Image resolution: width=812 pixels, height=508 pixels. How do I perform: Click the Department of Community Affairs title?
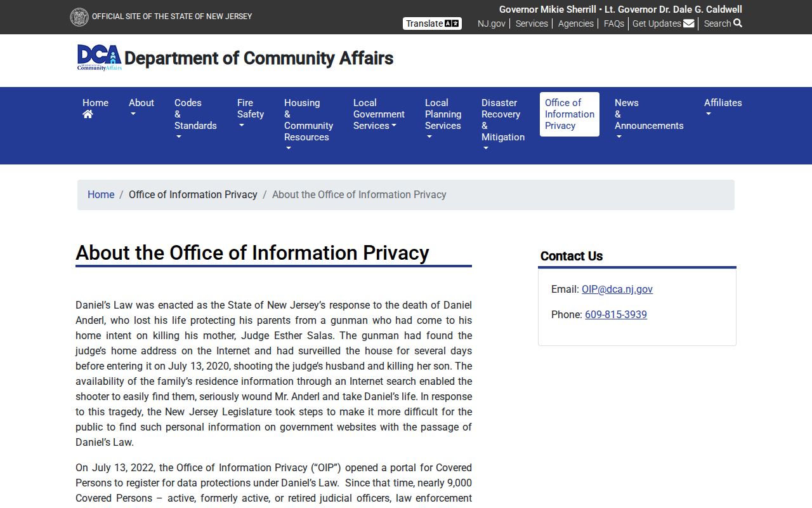tap(259, 58)
